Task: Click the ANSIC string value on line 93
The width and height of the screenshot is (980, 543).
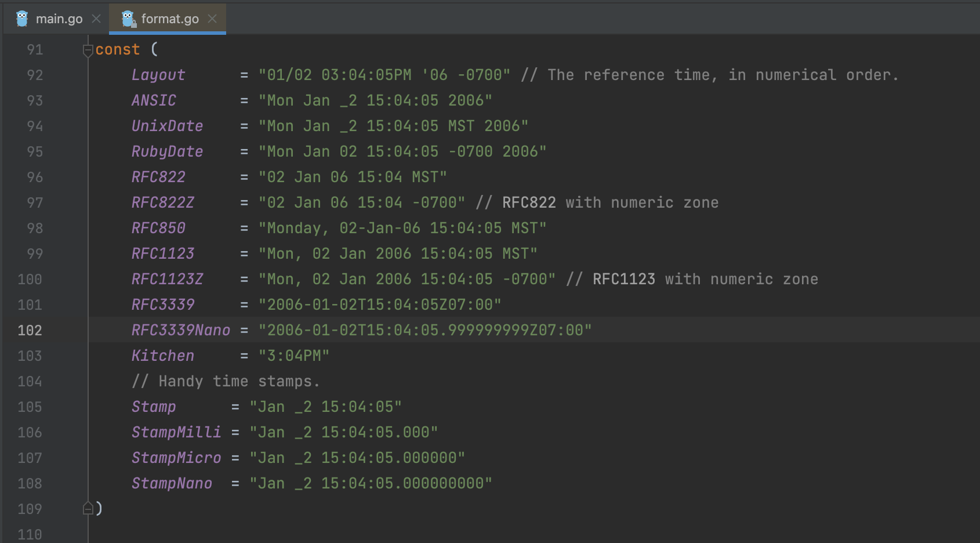Action: tap(376, 100)
